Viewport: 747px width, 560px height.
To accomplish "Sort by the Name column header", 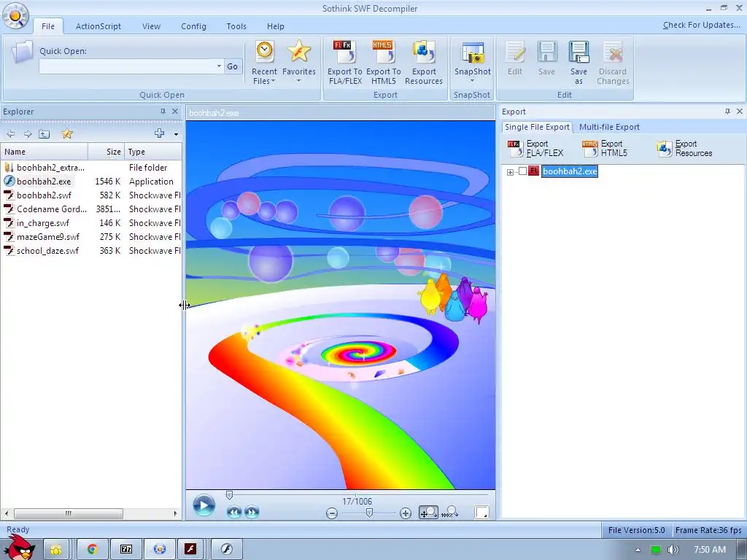I will [44, 152].
